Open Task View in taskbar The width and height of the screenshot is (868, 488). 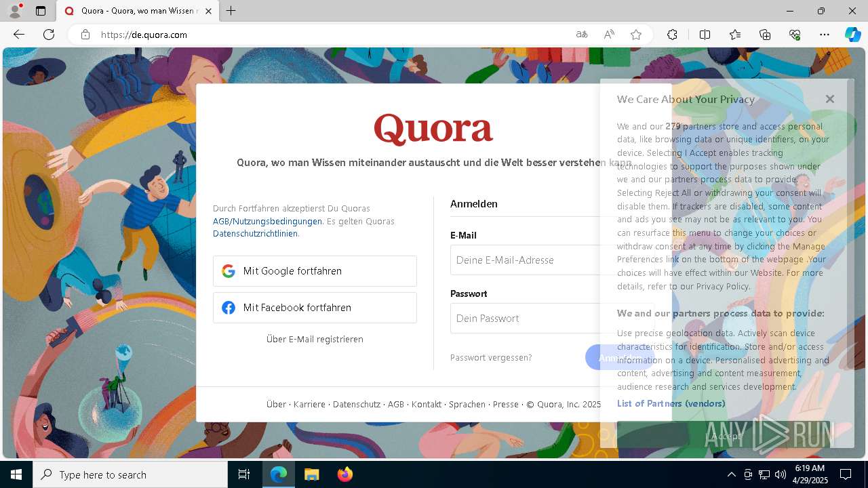[x=244, y=474]
